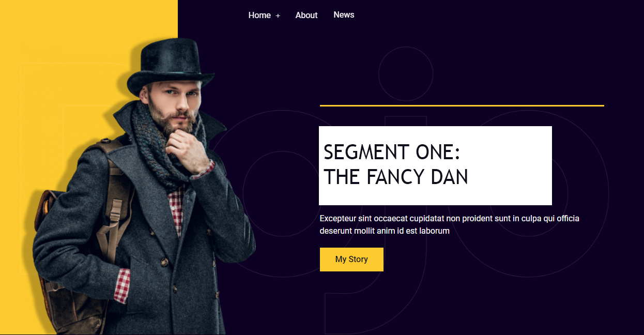644x335 pixels.
Task: Select the 'THE FANCY DAN' heading line
Action: pyautogui.click(x=396, y=177)
